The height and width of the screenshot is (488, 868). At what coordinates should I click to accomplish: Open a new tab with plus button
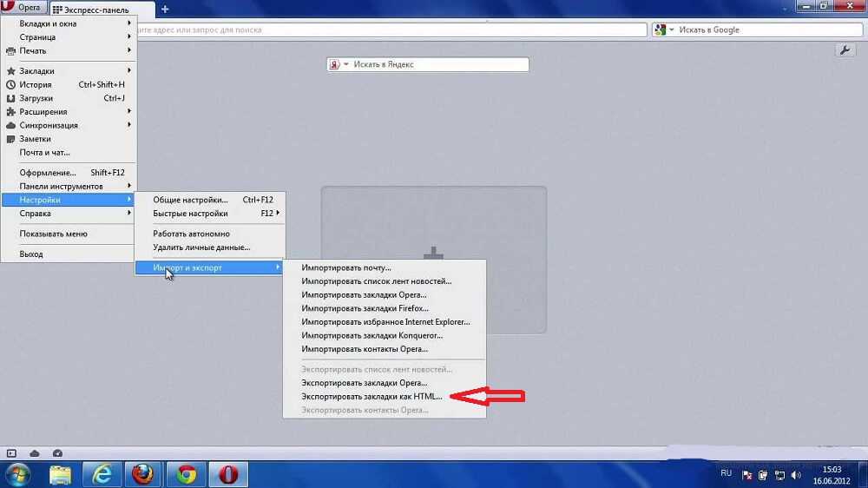pyautogui.click(x=165, y=9)
